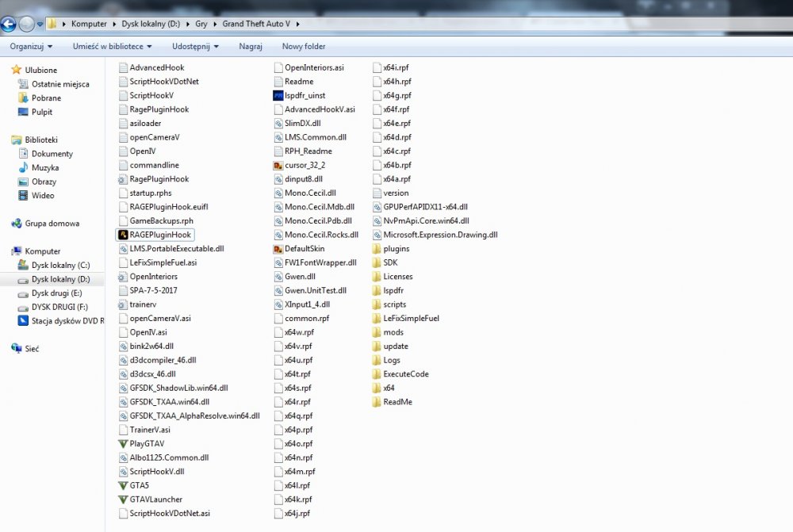Click the Nowy folder button
793x532 pixels.
pos(304,47)
